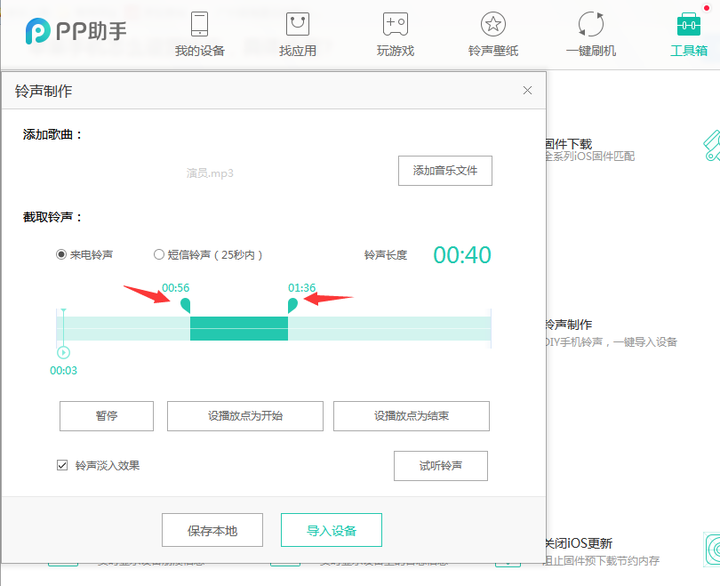Click the 铃声长度 label

click(x=386, y=255)
